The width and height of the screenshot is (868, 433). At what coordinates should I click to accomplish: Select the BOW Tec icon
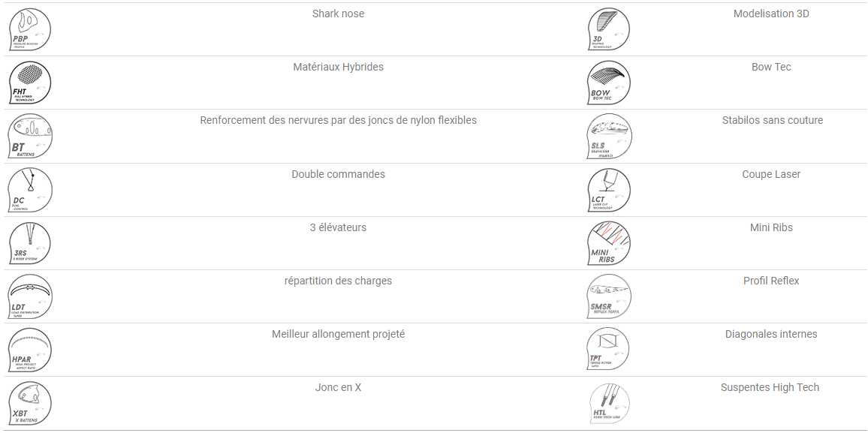(609, 83)
